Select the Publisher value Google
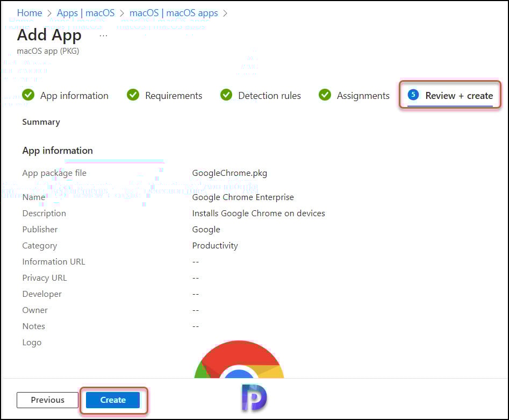Image resolution: width=509 pixels, height=420 pixels. pos(206,230)
